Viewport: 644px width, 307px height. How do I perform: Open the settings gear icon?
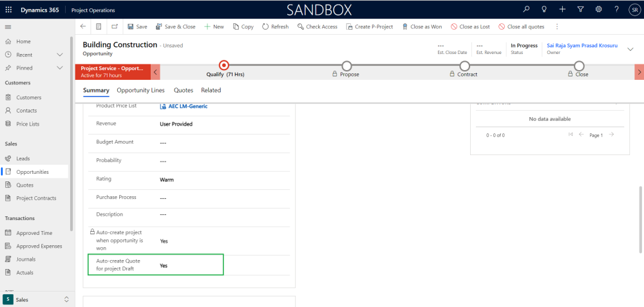pos(598,10)
